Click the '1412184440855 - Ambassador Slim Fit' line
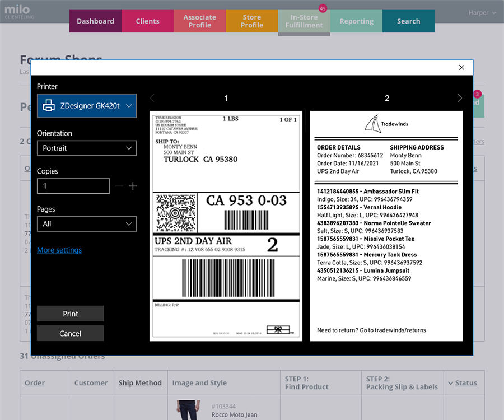Screen dimensions: 504x420 point(368,192)
